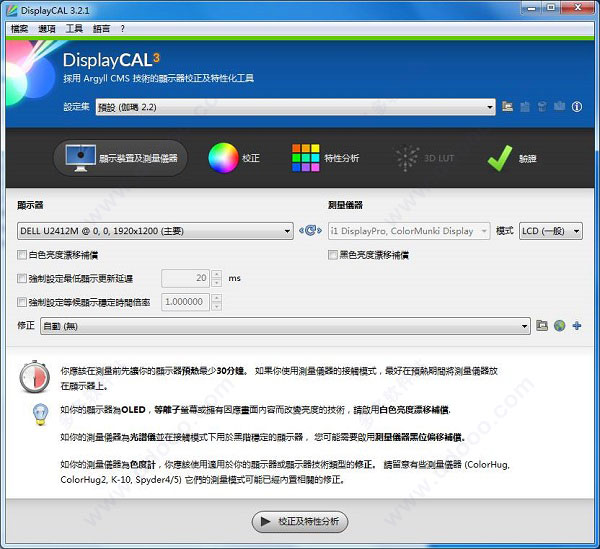Open correction file folder icon
Viewport: 600px width, 549px height.
point(542,326)
